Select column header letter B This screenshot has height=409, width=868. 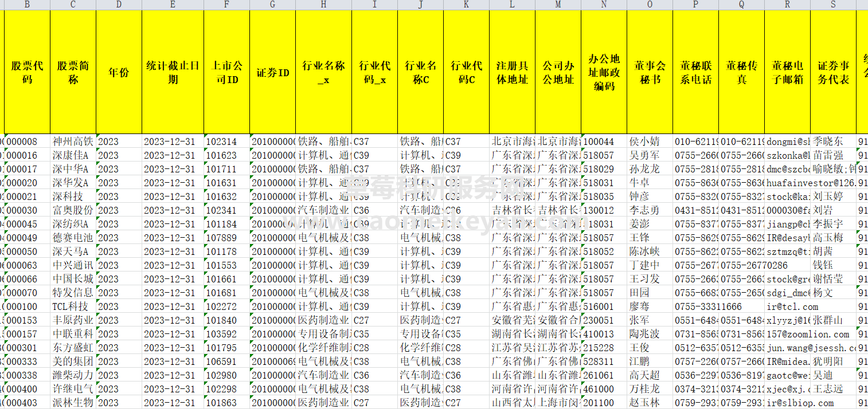[x=26, y=5]
